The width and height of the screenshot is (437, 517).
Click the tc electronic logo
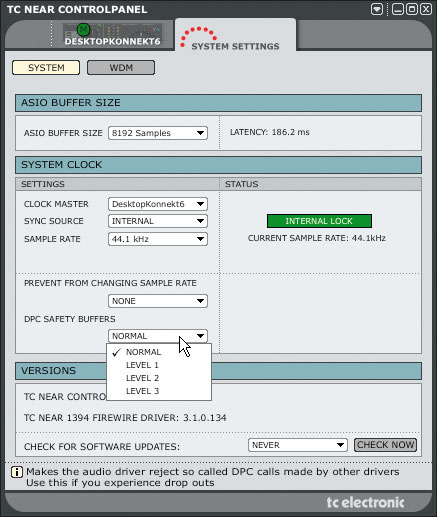pos(365,502)
